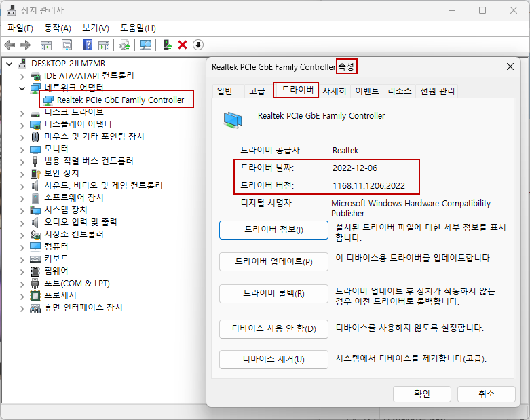This screenshot has width=530, height=420.
Task: Click the 드라이버 업데이트(P) button
Action: 273,261
